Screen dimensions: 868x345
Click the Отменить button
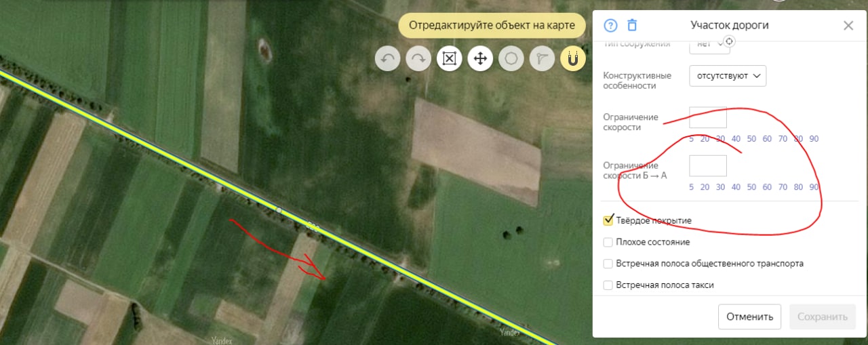pos(750,317)
